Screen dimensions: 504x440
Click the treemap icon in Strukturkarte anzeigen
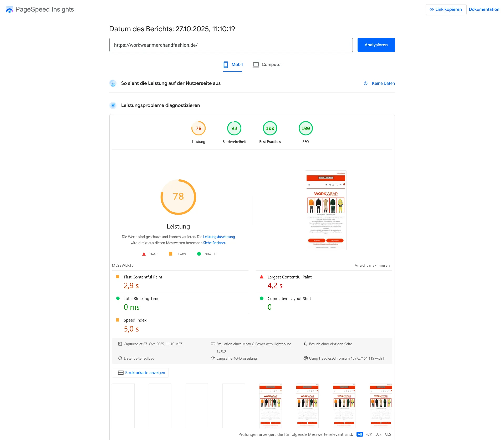click(x=120, y=372)
